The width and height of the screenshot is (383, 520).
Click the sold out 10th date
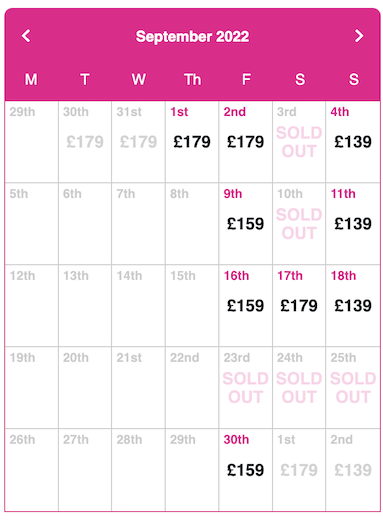(299, 224)
